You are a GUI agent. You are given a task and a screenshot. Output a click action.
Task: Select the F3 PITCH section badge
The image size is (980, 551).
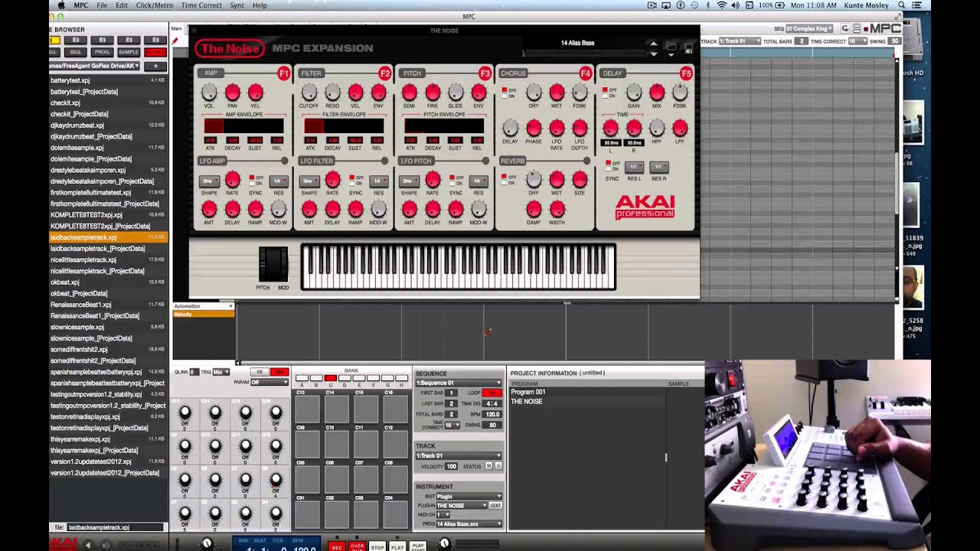pos(485,73)
